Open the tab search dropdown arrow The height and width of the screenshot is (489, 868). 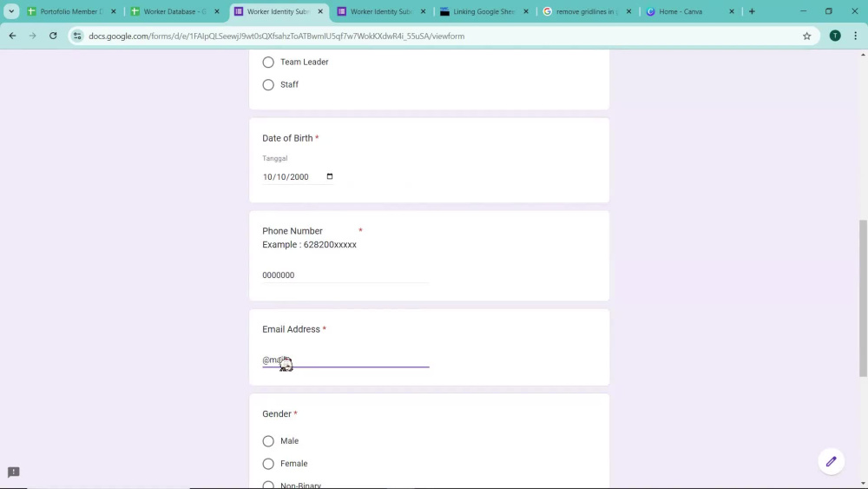point(11,11)
